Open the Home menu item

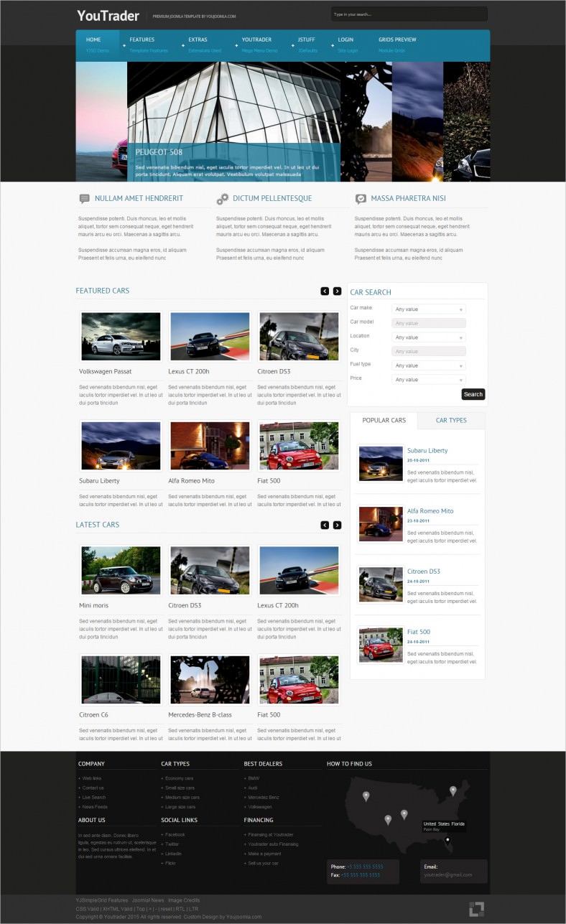click(98, 45)
